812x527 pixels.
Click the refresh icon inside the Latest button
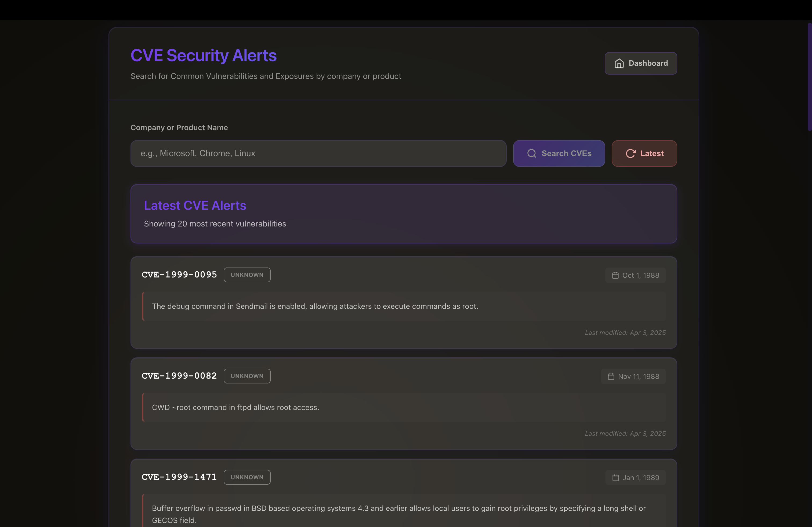[x=631, y=153]
